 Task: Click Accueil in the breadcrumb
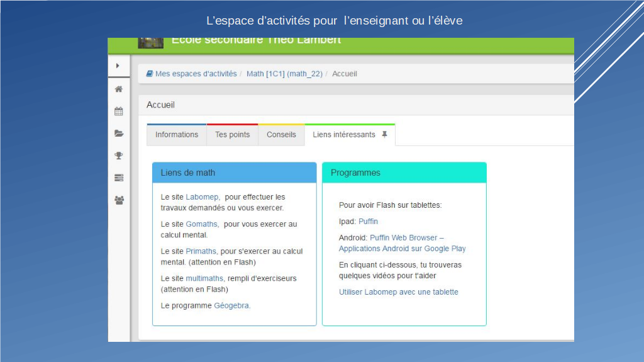[345, 74]
